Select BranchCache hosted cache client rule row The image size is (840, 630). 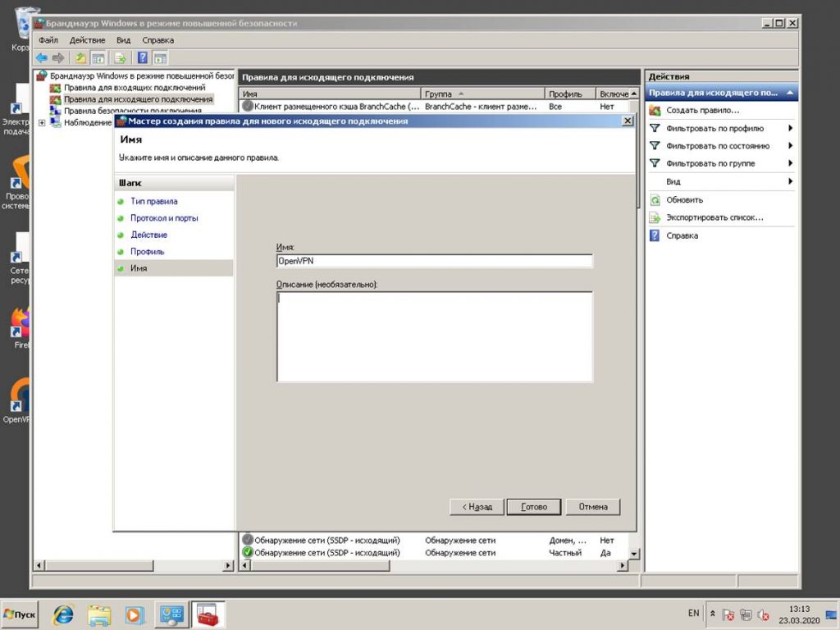pyautogui.click(x=435, y=107)
